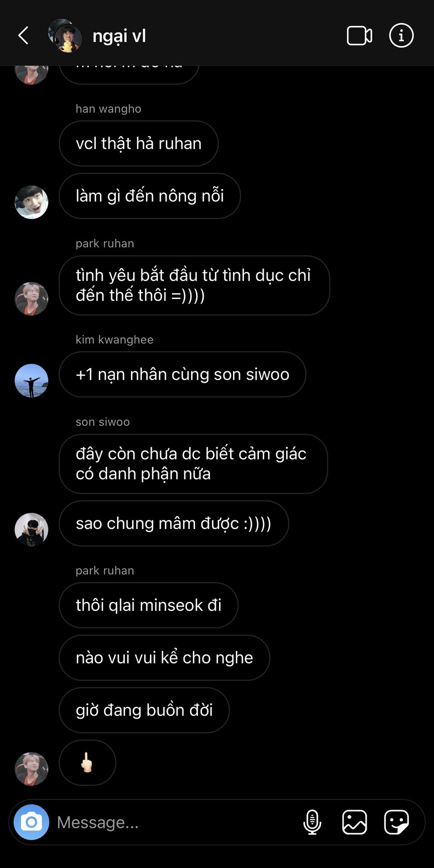This screenshot has width=434, height=868.
Task: Open the sticker picker icon
Action: 397,822
